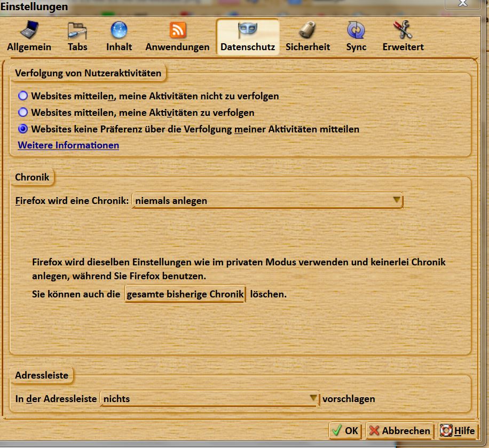Viewport: 489px width, 448px height.
Task: Select 'Aktivitäten nicht zu verfolgen' radio option
Action: (x=23, y=96)
